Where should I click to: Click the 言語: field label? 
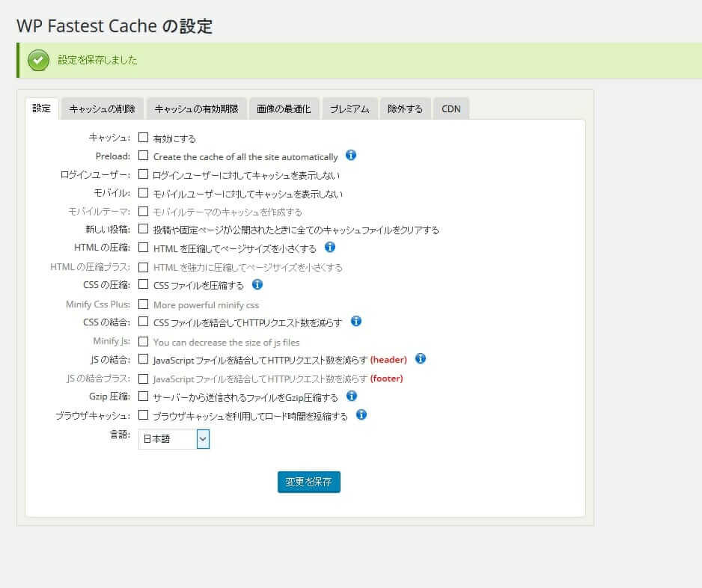coord(120,435)
